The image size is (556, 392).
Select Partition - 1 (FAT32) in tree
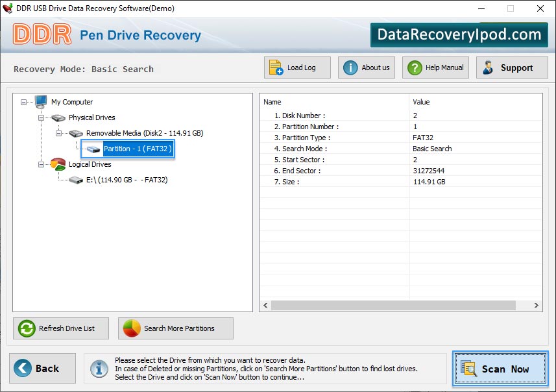tap(138, 149)
